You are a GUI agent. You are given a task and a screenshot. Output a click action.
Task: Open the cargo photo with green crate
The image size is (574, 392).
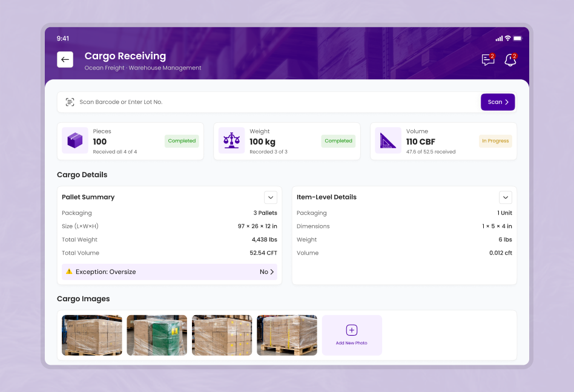[157, 335]
